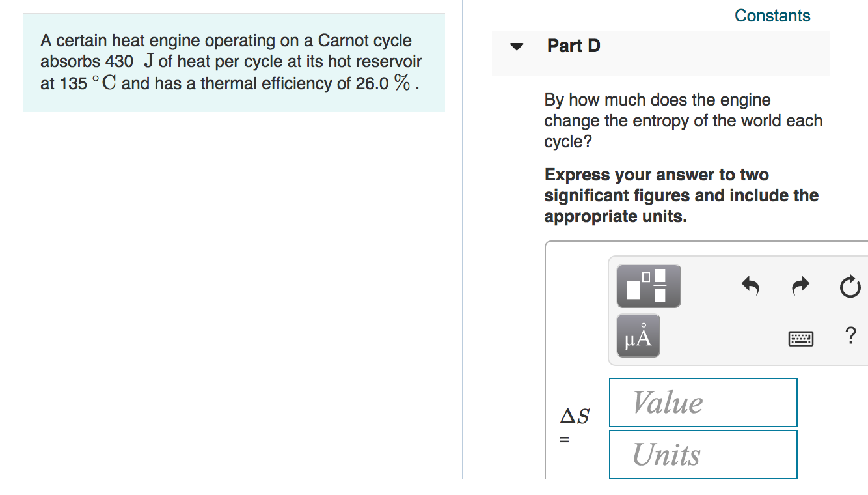Reset the answer entry with circular arrow

click(850, 285)
